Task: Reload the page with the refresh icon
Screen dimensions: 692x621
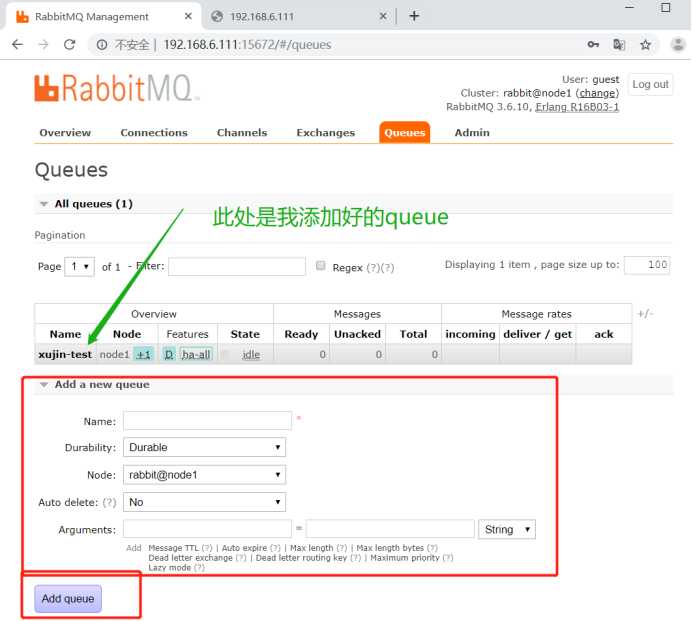Action: (x=69, y=45)
